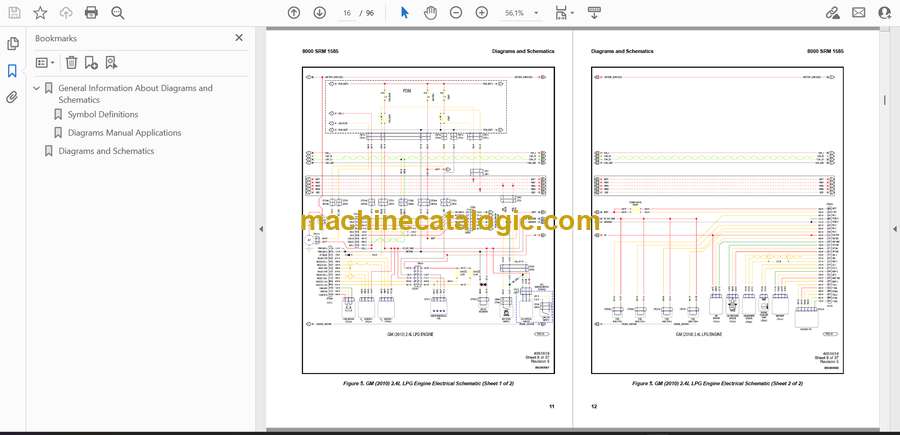Click the page number field showing 16
900x435 pixels.
[346, 13]
